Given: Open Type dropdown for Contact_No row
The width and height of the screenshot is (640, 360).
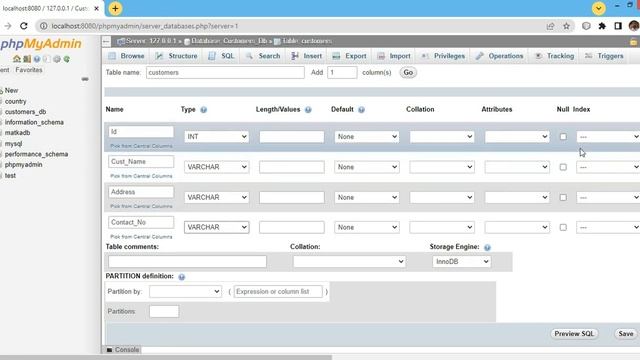Looking at the screenshot, I should point(217,227).
